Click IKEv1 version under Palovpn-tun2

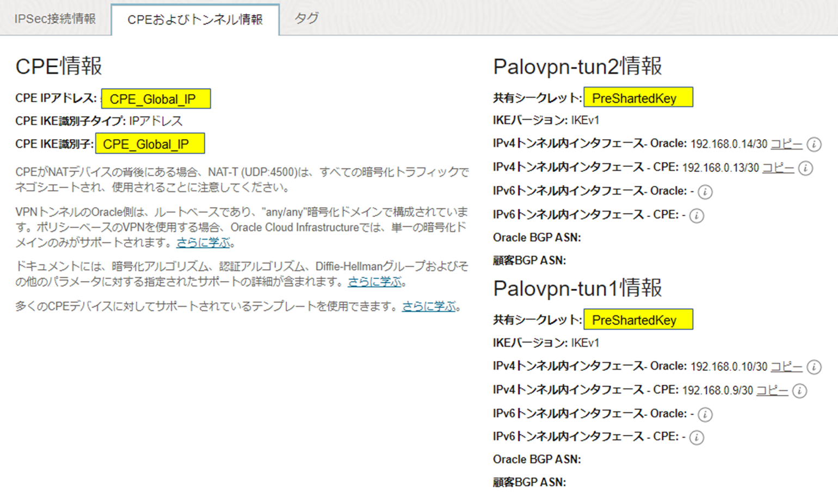[585, 121]
